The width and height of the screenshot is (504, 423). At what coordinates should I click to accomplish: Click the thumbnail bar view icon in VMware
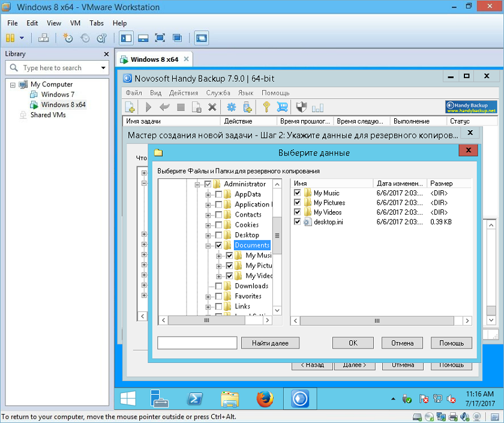(x=143, y=38)
